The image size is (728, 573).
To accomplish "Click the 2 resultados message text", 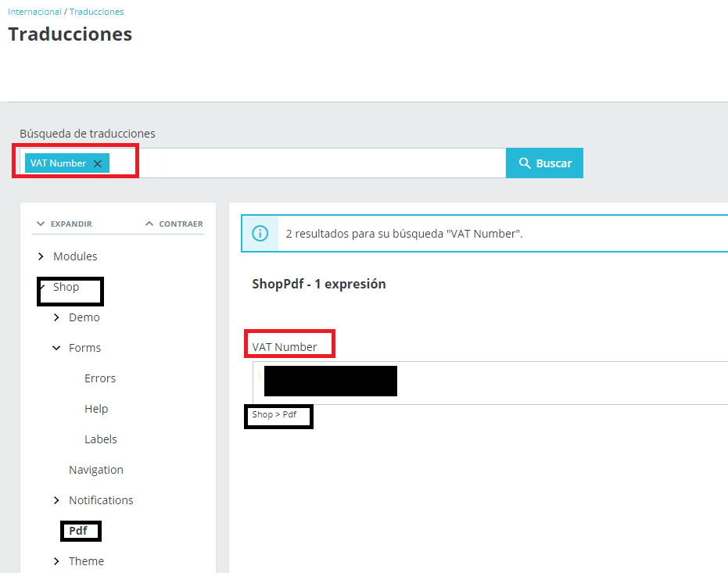I will pyautogui.click(x=404, y=234).
